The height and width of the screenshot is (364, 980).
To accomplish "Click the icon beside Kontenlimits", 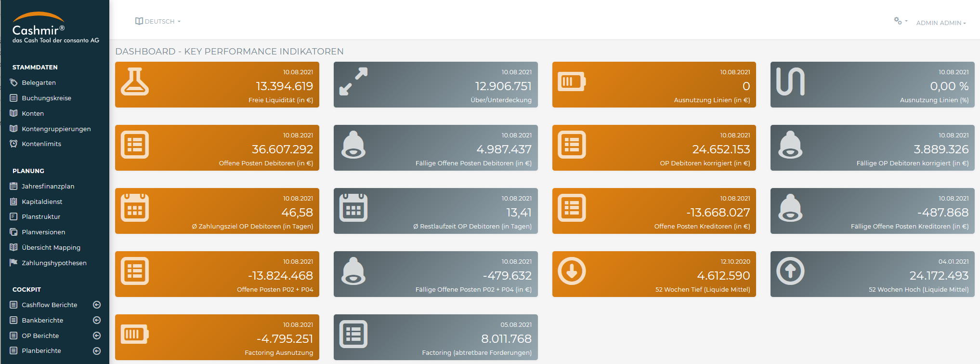I will (x=13, y=144).
